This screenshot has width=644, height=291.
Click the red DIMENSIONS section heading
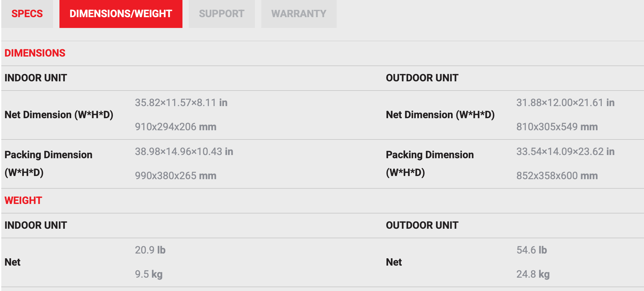point(35,53)
